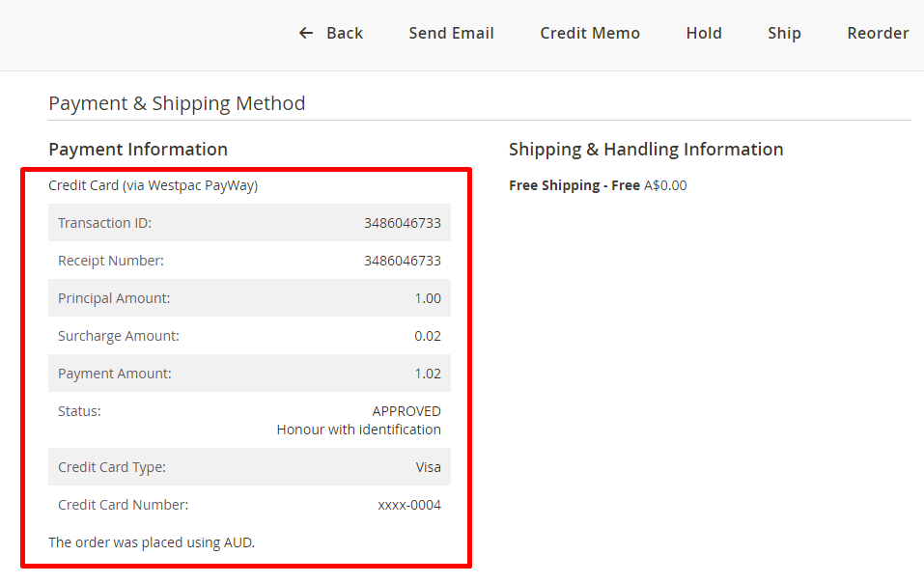
Task: Open the Send Email action
Action: click(451, 33)
